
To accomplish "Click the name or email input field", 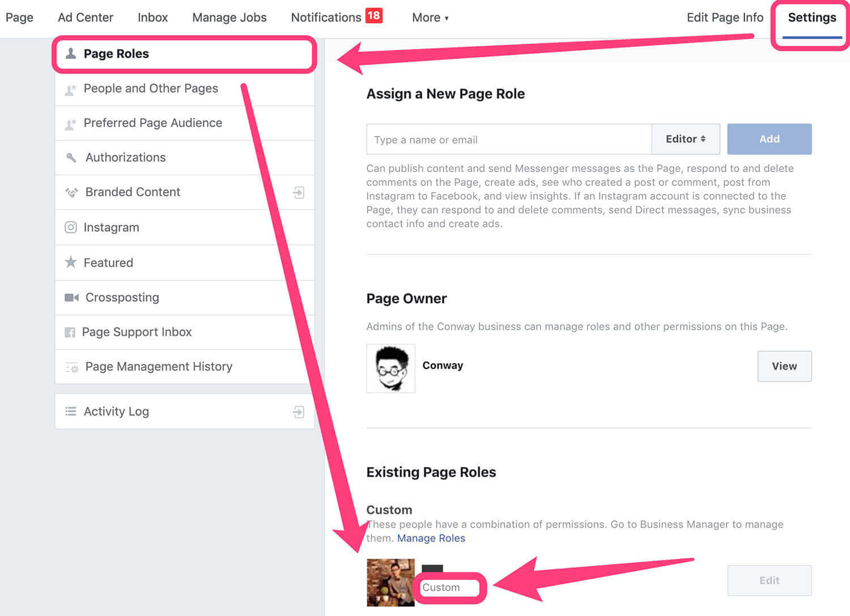I will coord(509,139).
